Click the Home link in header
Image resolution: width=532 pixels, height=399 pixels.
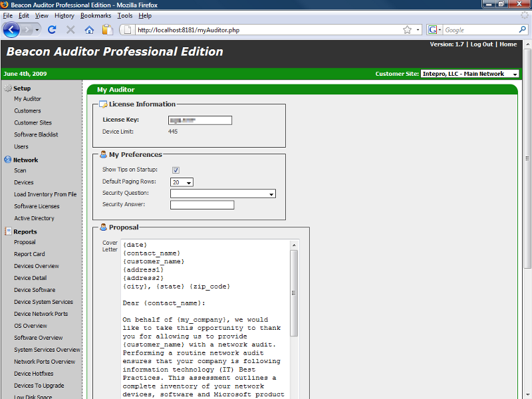pyautogui.click(x=508, y=44)
